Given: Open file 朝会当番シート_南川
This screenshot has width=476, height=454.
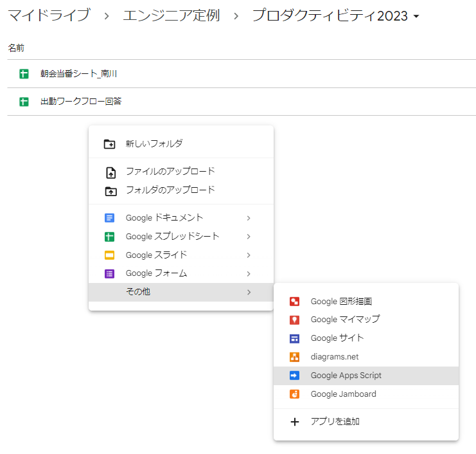Looking at the screenshot, I should 78,73.
